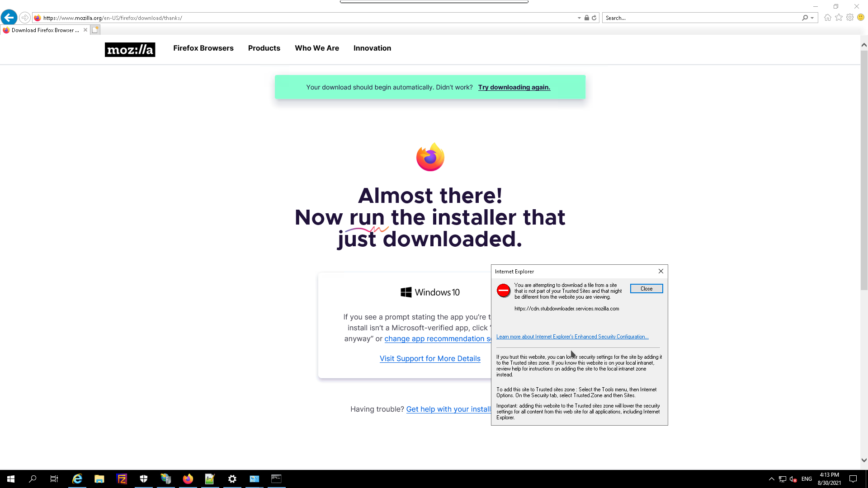Click the smiley feedback icon
Screen dimensions: 868x488
point(861,18)
